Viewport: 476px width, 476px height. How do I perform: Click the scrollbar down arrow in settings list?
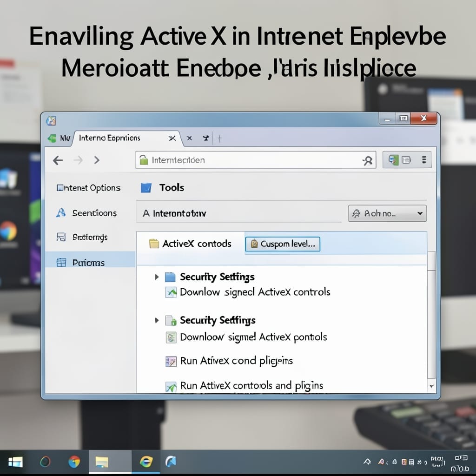[x=432, y=386]
